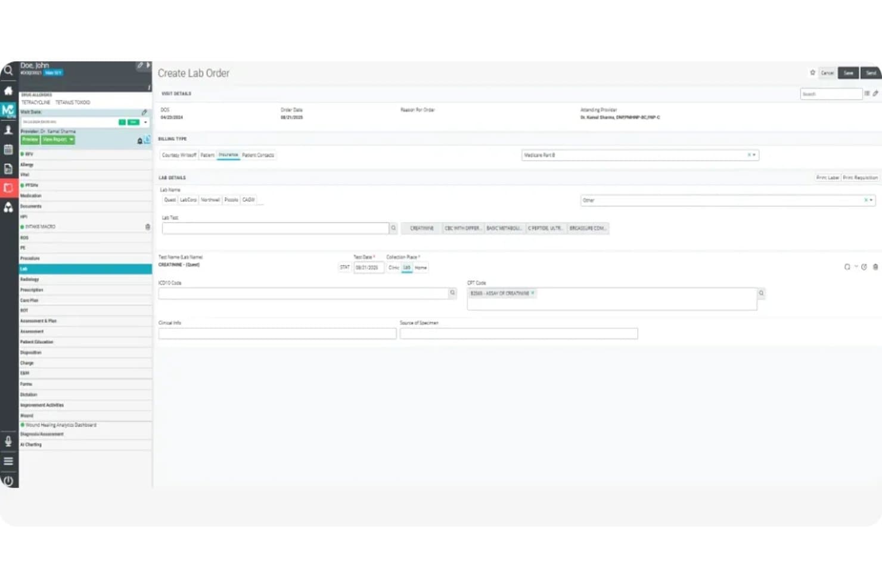Add CBC WITH DIFFER quick test
The width and height of the screenshot is (882, 588).
463,228
